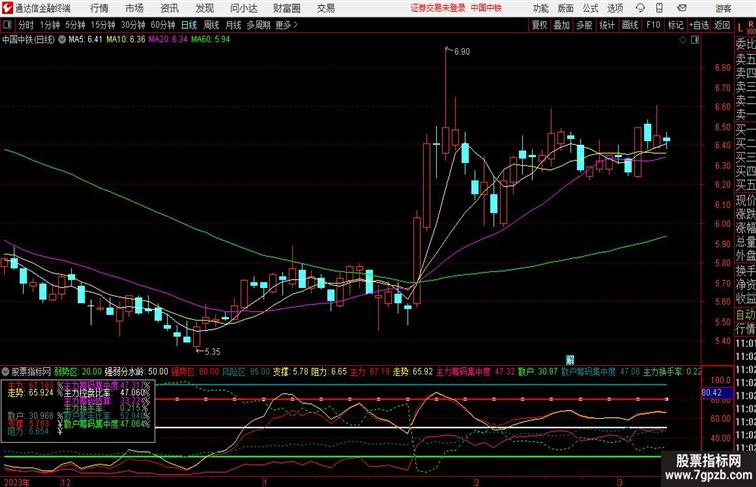The height and width of the screenshot is (487, 756).
Task: Click the 画线 drawing toolbar button
Action: point(630,25)
